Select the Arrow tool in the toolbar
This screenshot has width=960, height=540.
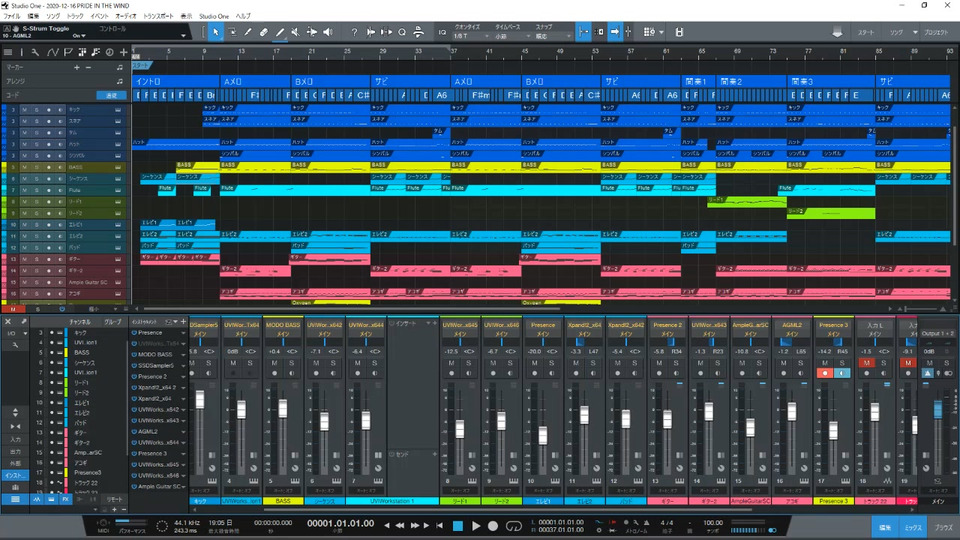pyautogui.click(x=215, y=32)
